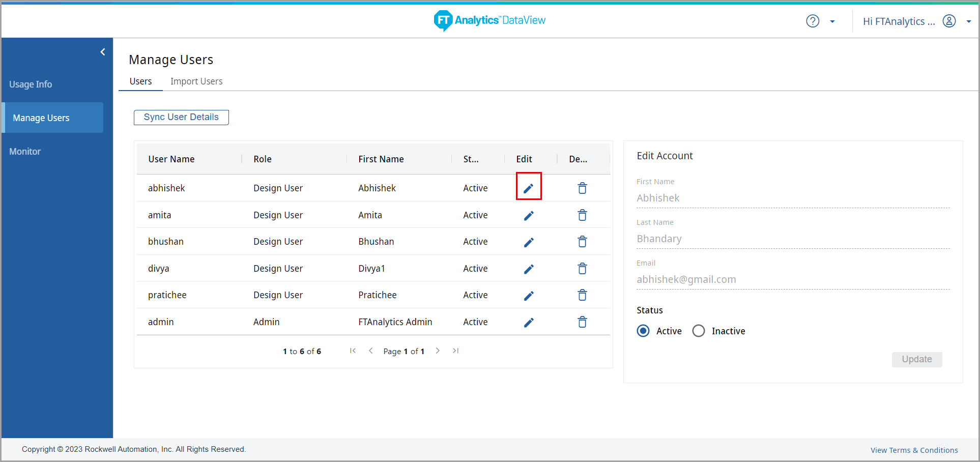Select the abhishek username cell
This screenshot has height=462, width=980.
coord(166,188)
